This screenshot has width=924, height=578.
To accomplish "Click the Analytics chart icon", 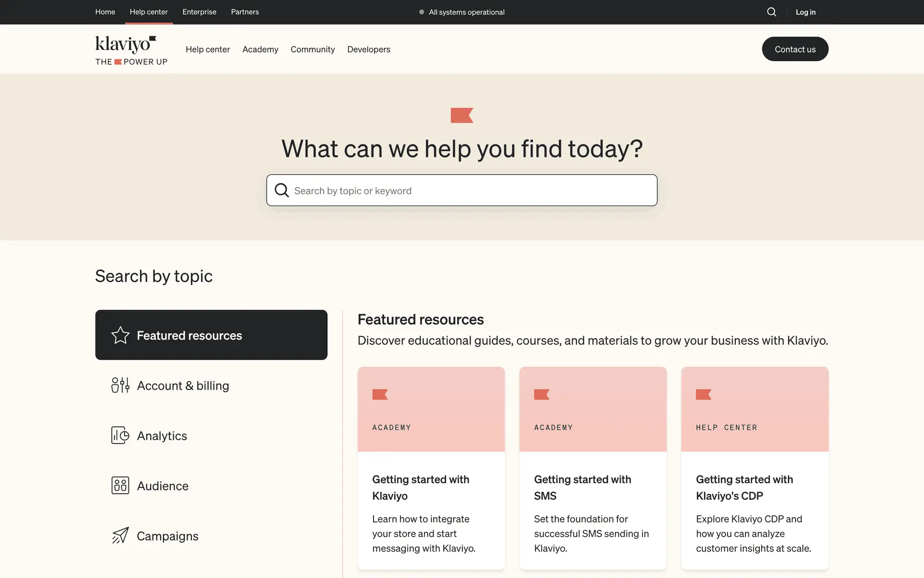I will [120, 435].
